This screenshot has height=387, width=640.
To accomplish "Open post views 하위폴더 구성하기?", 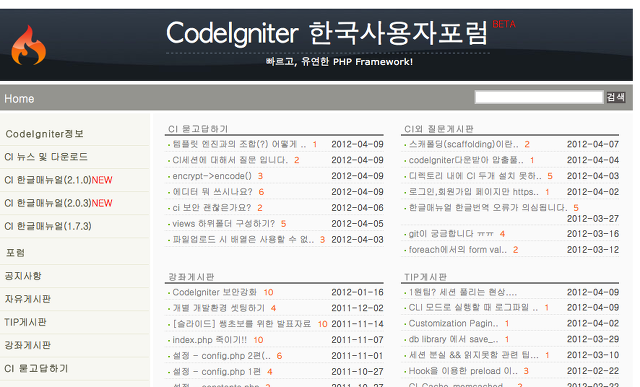I will point(223,224).
